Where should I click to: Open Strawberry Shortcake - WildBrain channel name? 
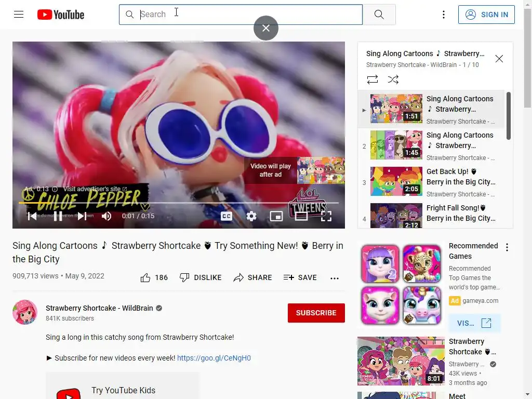tap(99, 308)
